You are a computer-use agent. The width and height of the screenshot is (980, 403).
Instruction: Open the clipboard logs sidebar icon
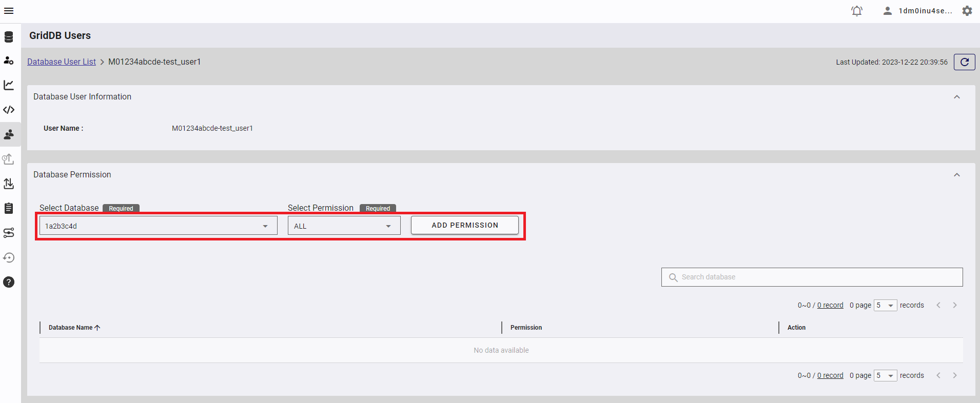9,208
